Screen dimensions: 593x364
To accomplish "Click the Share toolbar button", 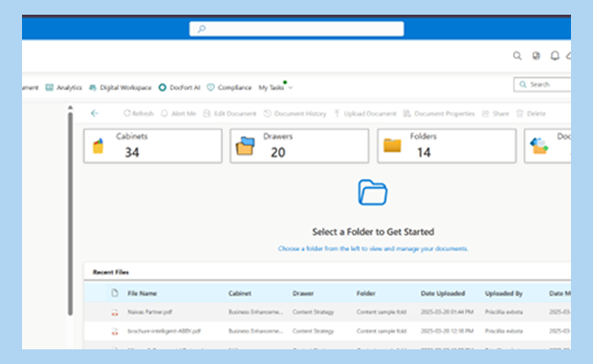I will point(496,114).
